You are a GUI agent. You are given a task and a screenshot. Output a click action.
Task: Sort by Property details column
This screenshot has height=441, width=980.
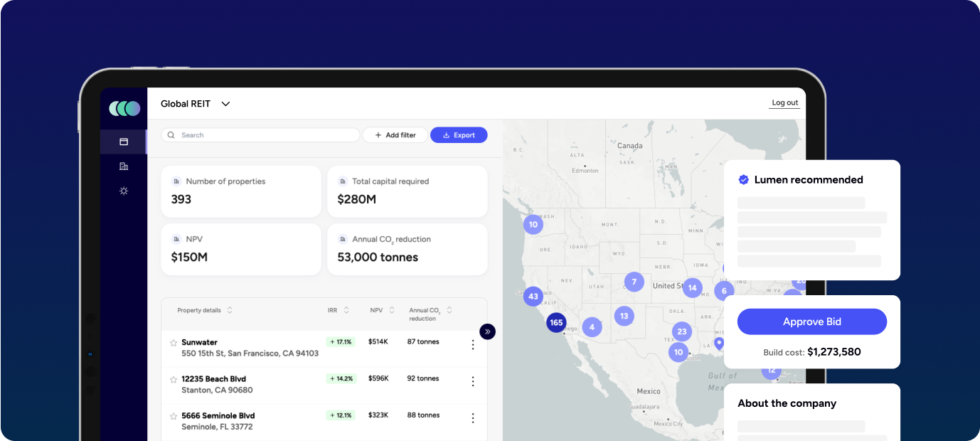point(230,310)
